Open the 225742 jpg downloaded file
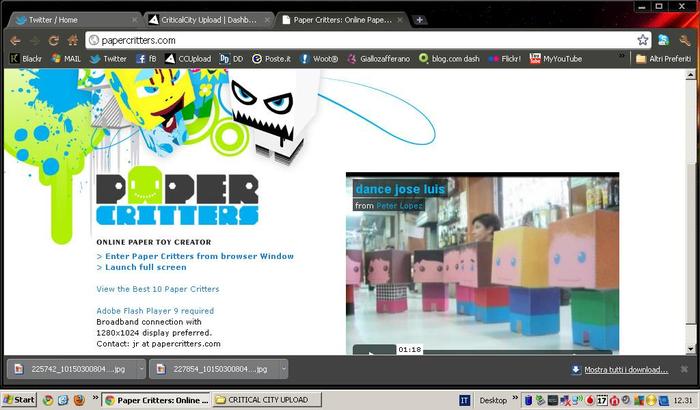This screenshot has width=700, height=410. [x=72, y=369]
